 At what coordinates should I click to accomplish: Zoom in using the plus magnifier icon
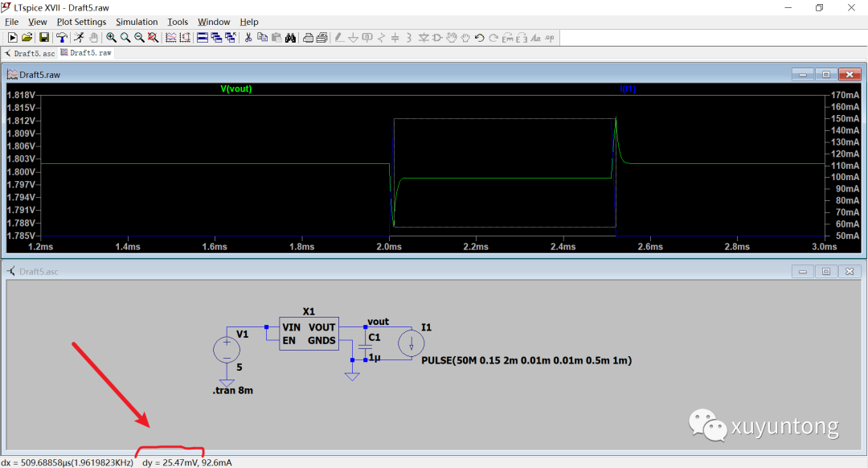pyautogui.click(x=111, y=38)
